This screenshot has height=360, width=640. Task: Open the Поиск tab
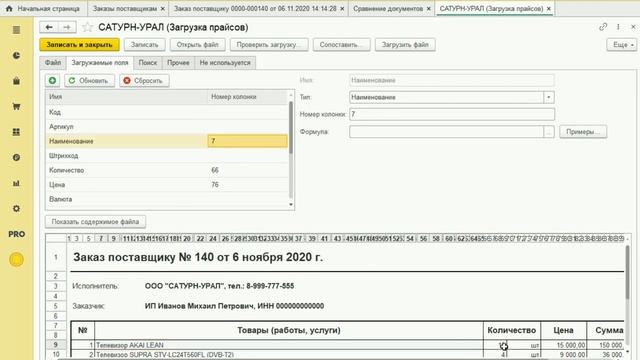coord(148,63)
